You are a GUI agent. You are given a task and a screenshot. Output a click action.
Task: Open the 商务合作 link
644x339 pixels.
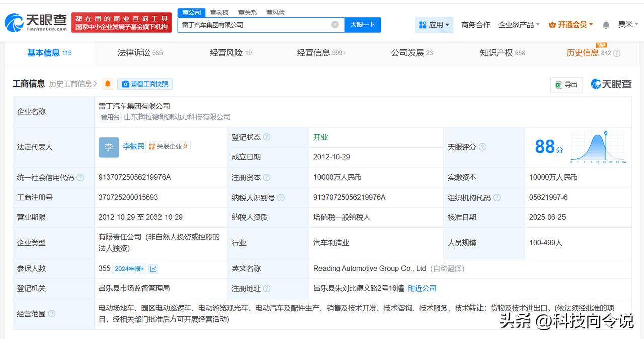[475, 25]
